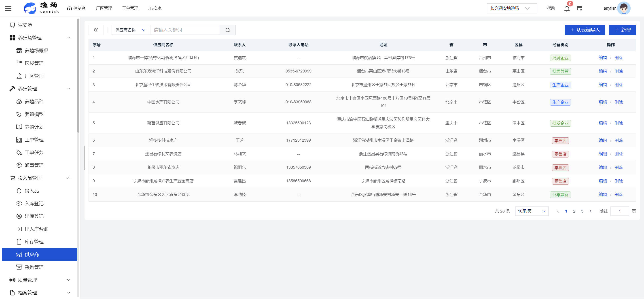Screen dimensions: 644x302
Task: Open 入库登记 in the sidebar
Action: [x=34, y=204]
